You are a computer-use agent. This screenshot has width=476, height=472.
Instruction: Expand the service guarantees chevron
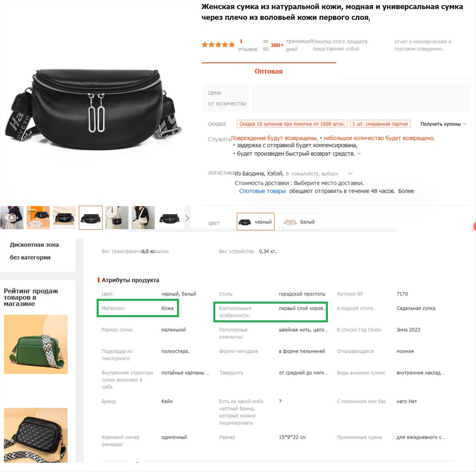tap(359, 154)
